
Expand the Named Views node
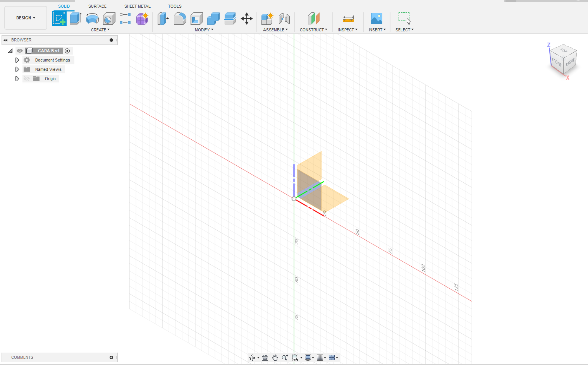point(17,69)
